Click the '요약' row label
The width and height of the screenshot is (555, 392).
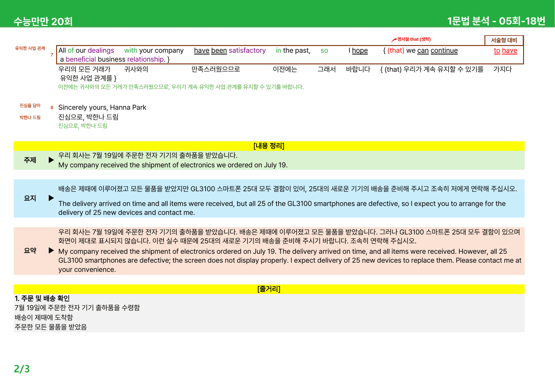click(x=30, y=251)
